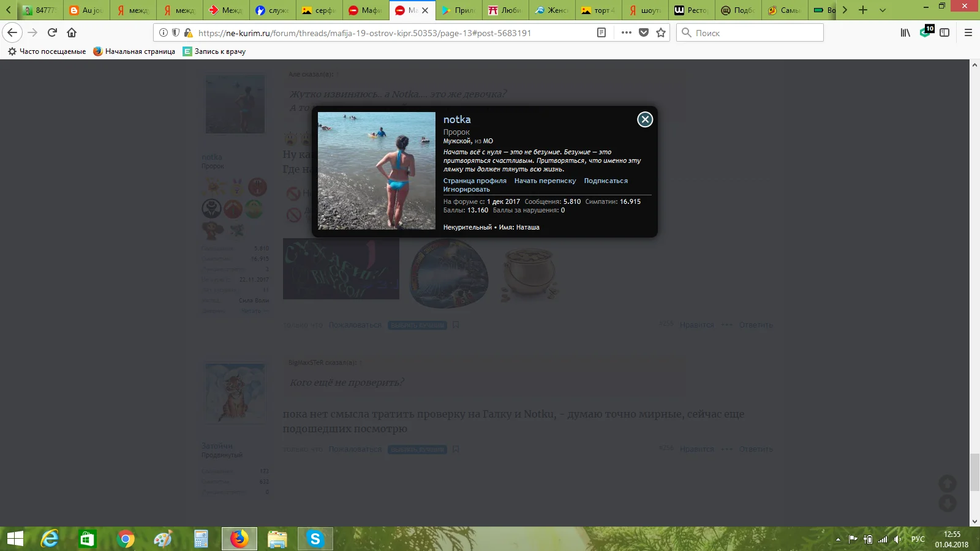
Task: Open Страница профиля link
Action: pyautogui.click(x=475, y=181)
